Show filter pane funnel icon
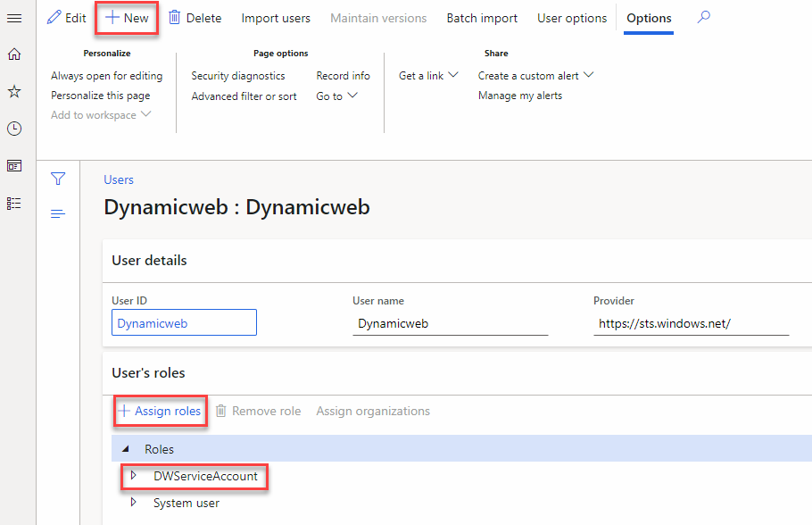 [58, 179]
